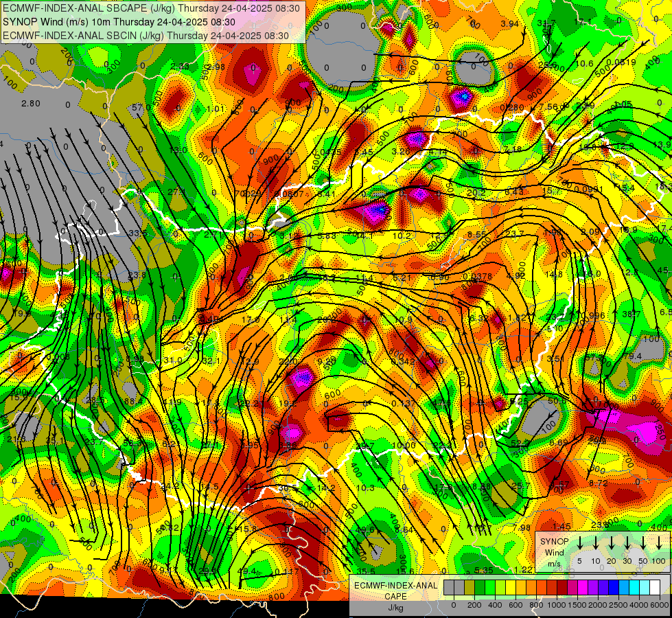This screenshot has width=672, height=618.
Task: Click the '79.4' value on the map
Action: 633,357
